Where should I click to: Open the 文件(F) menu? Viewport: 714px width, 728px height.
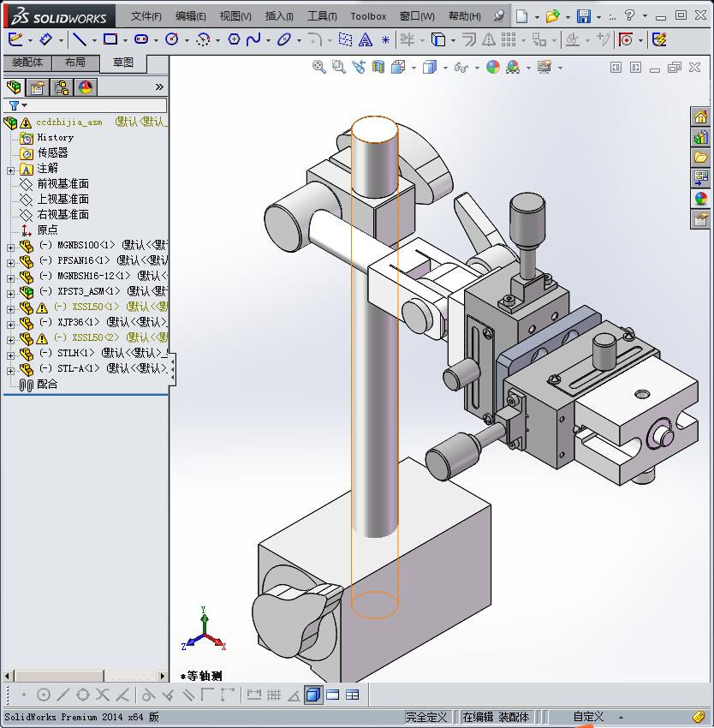(x=146, y=16)
